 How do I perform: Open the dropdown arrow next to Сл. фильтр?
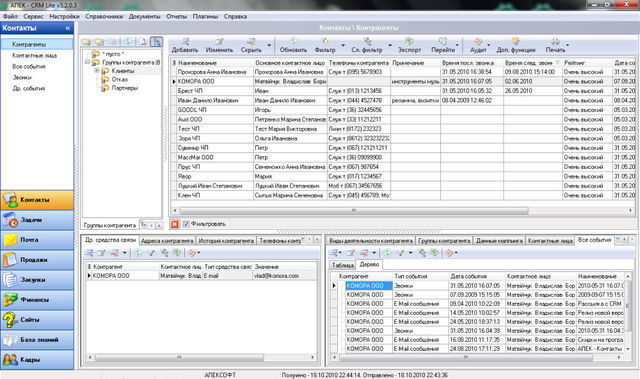click(x=390, y=45)
